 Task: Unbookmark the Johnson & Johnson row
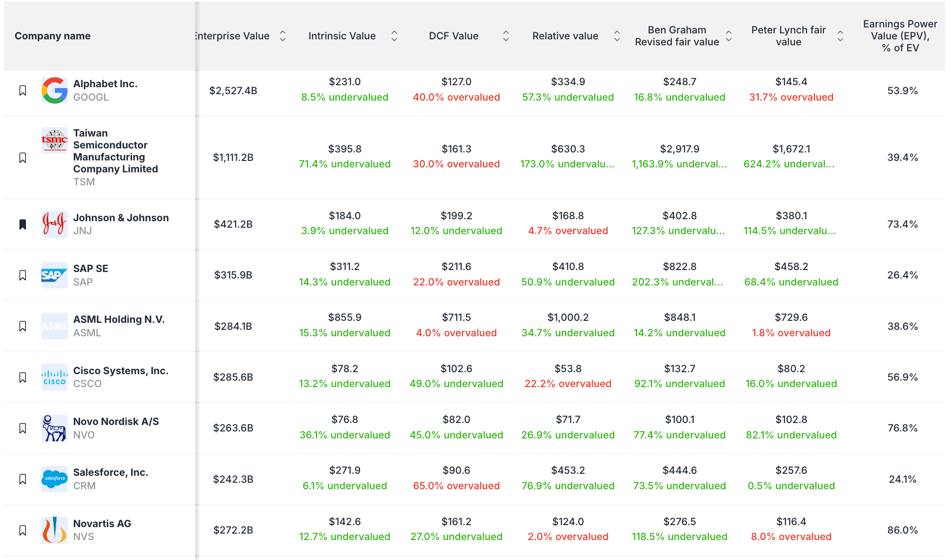pyautogui.click(x=22, y=224)
